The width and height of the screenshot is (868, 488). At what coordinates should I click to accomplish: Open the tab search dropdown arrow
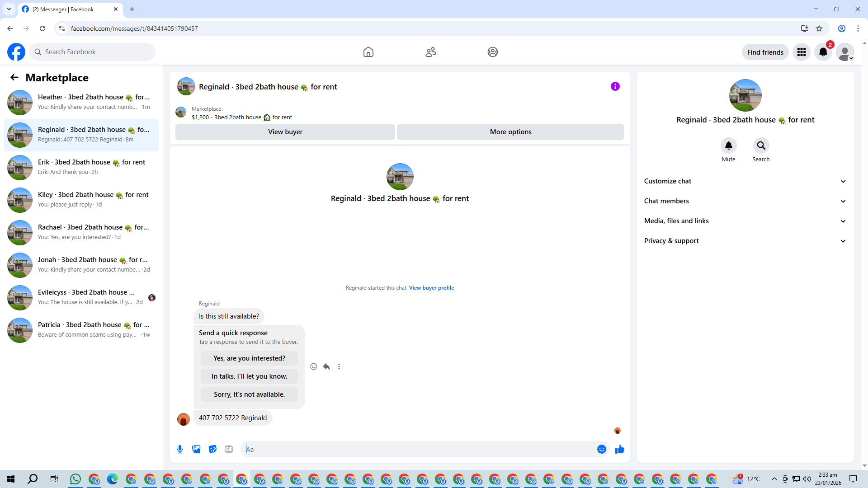coord(9,9)
